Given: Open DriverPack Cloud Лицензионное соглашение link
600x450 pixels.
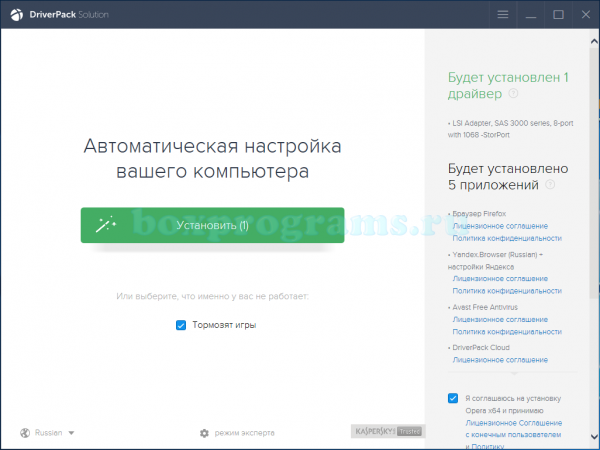Looking at the screenshot, I should [500, 360].
